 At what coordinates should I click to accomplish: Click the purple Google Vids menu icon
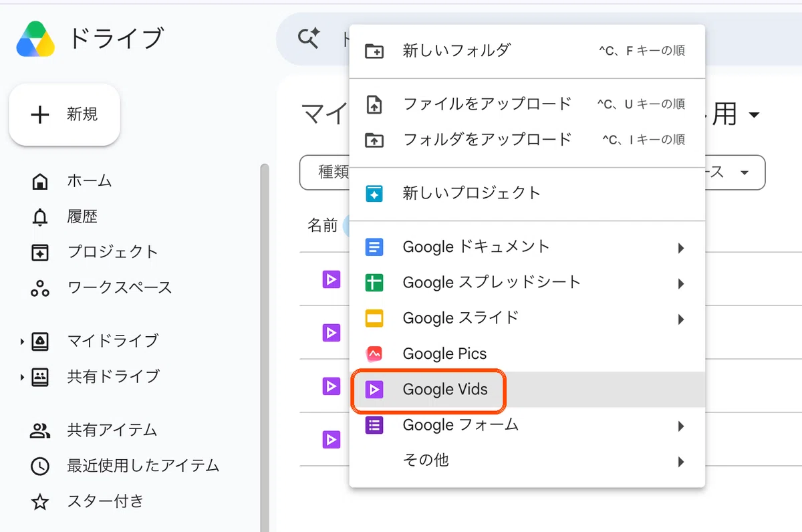point(374,390)
